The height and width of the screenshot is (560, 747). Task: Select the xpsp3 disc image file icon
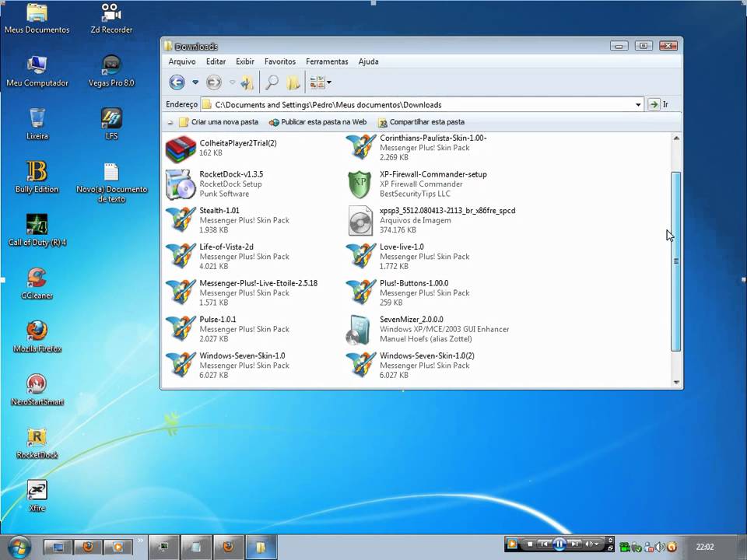pyautogui.click(x=360, y=220)
